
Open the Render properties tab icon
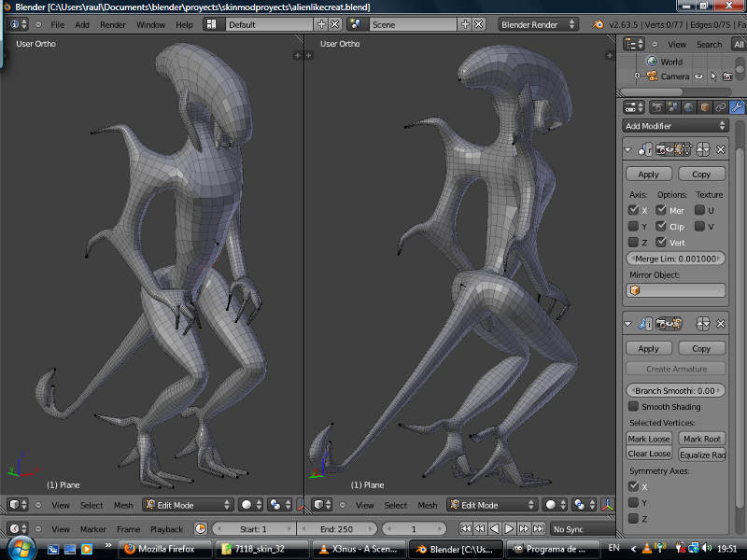[x=657, y=107]
